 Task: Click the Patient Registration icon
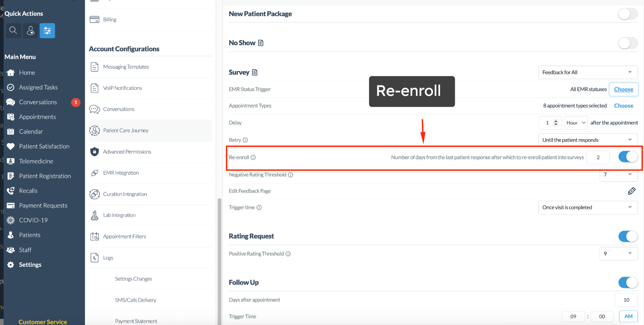[x=11, y=176]
